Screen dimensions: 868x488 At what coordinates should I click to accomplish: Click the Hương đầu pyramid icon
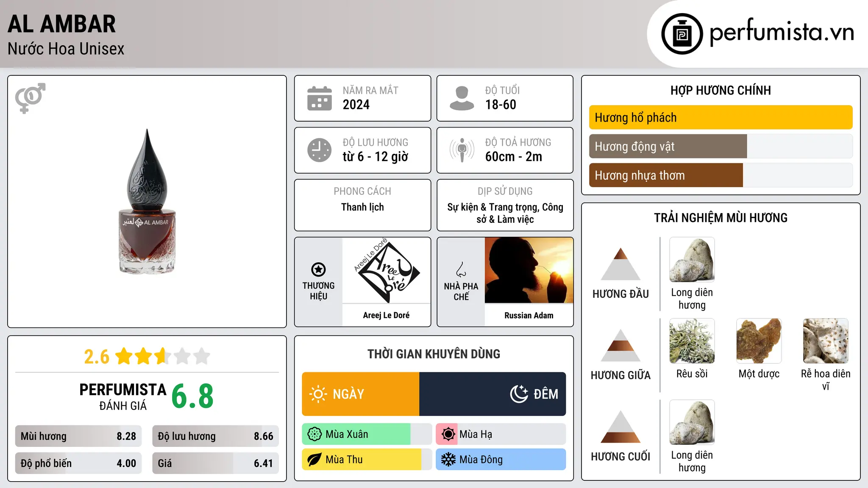click(x=620, y=264)
